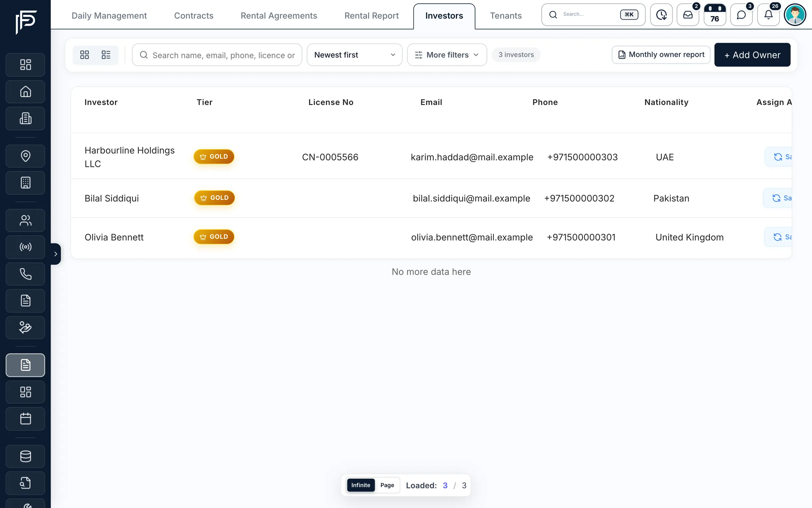The height and width of the screenshot is (508, 812).
Task: Click the Tier column header
Action: pos(205,102)
